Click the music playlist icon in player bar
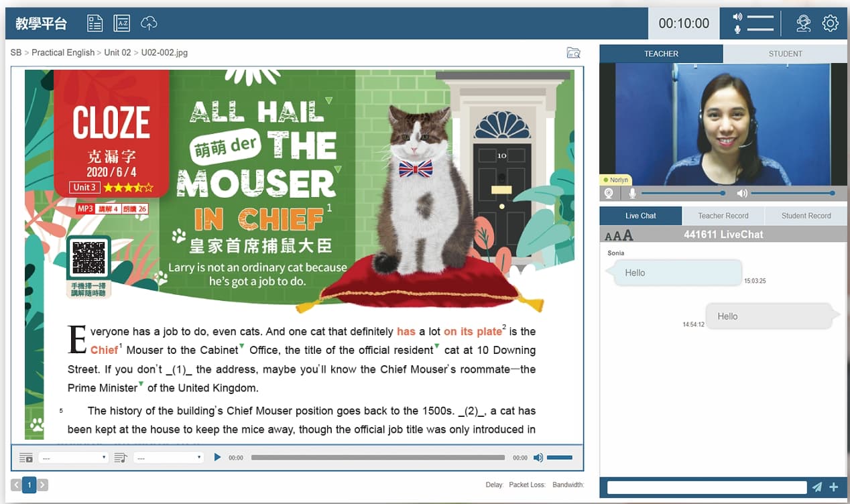 pos(121,458)
